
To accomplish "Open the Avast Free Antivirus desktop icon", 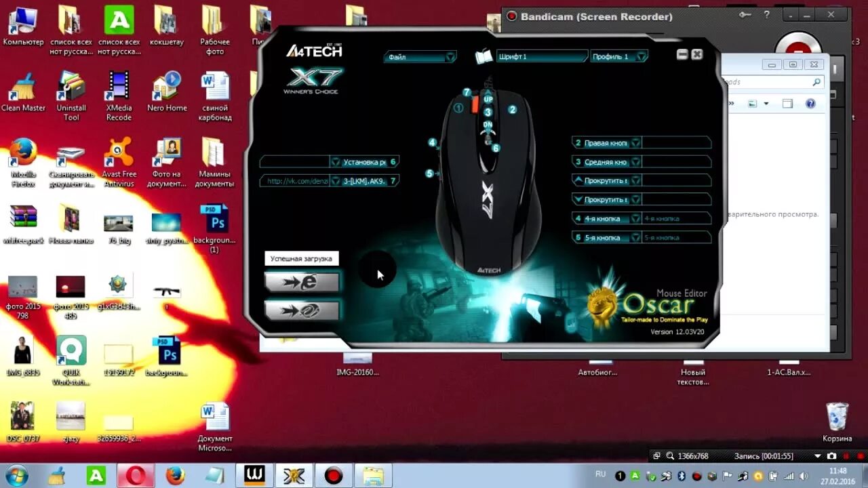I will pos(119,162).
